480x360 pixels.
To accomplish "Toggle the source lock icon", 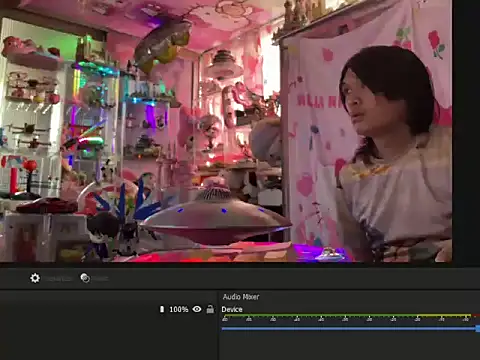I will coord(210,309).
